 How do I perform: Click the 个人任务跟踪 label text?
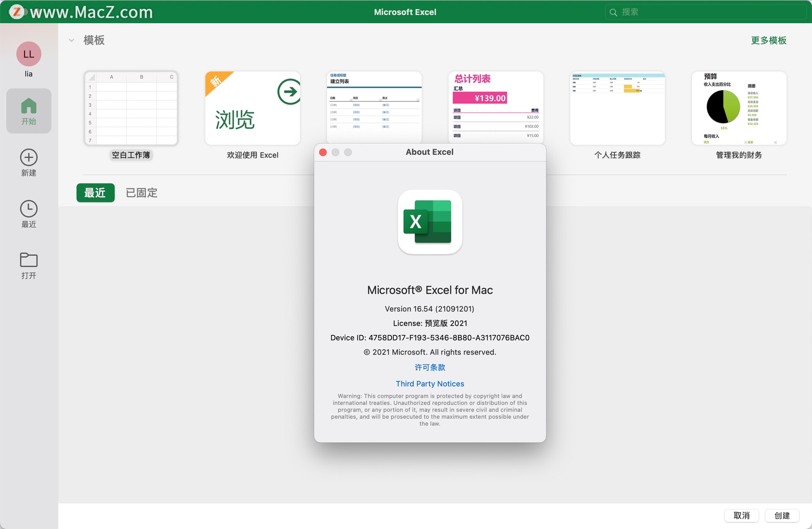point(617,155)
